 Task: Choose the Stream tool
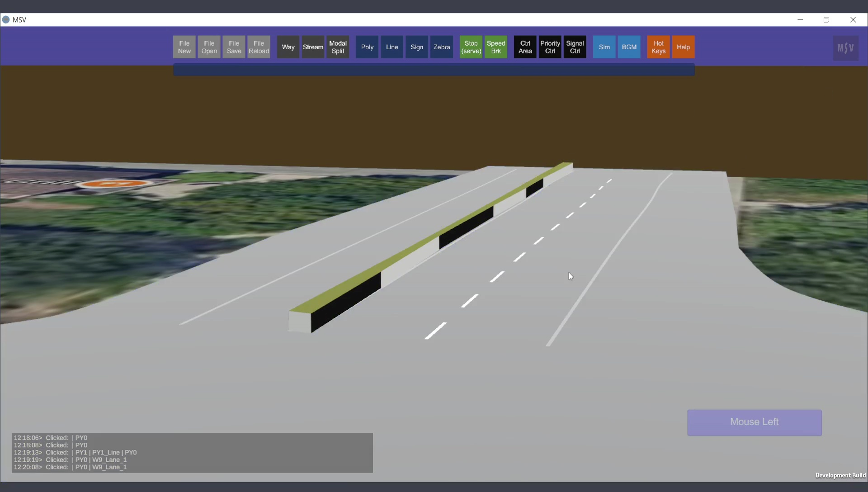tap(313, 47)
